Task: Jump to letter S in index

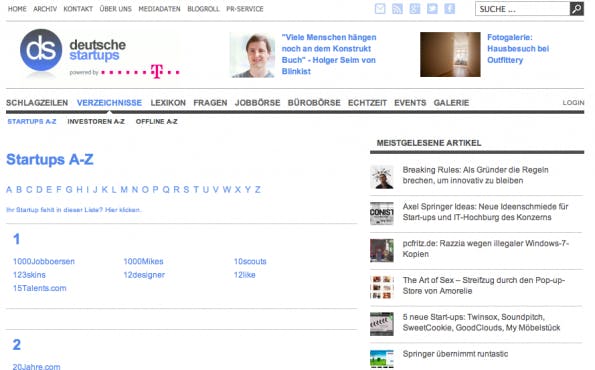Action: point(186,190)
